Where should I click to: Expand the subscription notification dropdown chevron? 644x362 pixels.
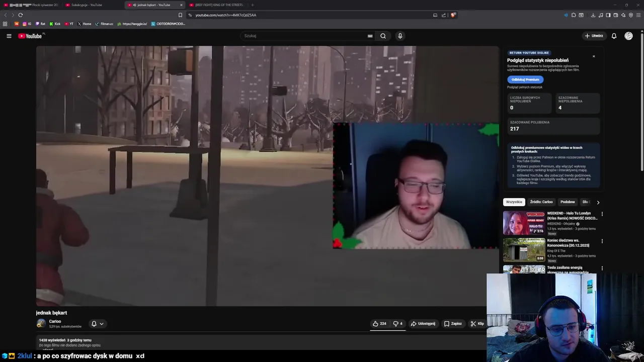[102, 324]
